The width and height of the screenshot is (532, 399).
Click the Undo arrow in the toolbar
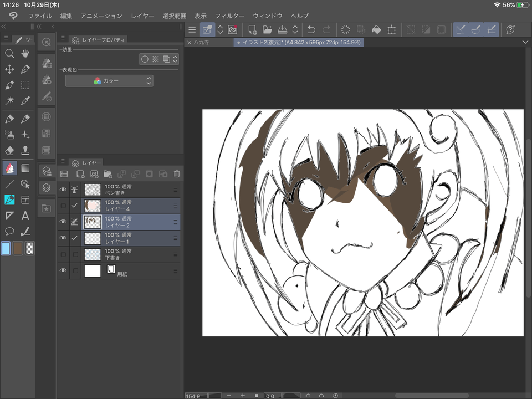coord(311,29)
